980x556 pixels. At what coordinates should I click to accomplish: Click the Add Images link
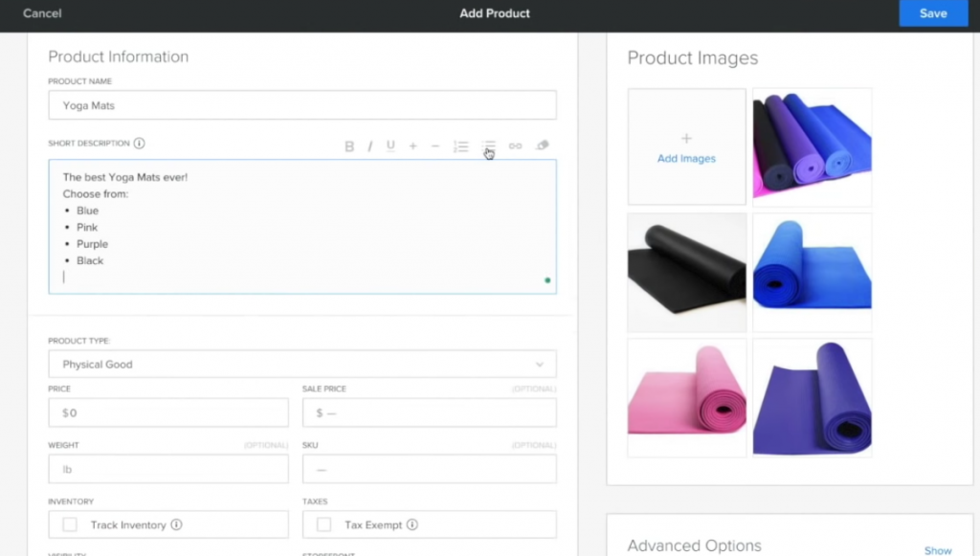(686, 159)
